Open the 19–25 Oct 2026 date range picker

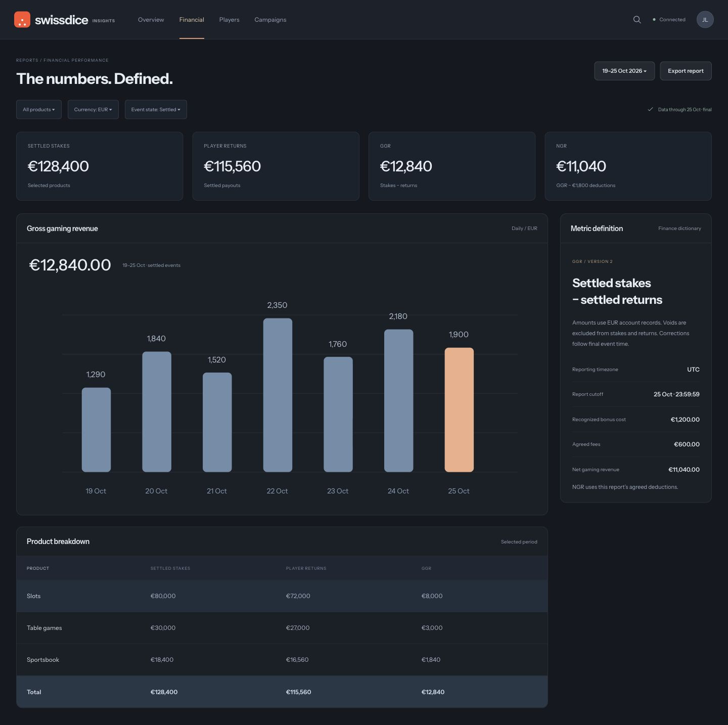click(x=624, y=71)
